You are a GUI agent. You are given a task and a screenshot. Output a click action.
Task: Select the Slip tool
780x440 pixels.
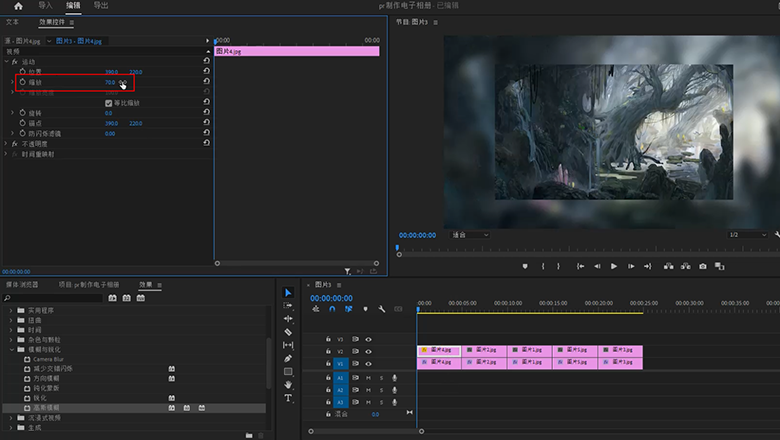click(288, 345)
